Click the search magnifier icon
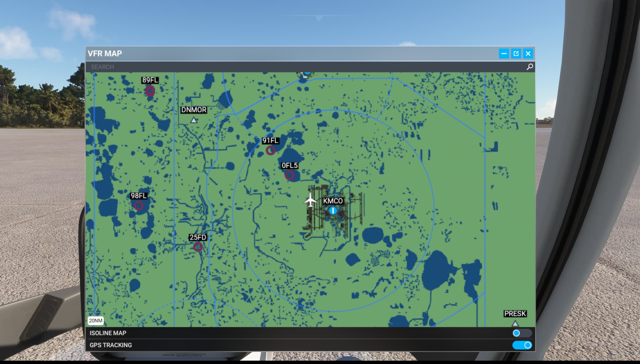 530,67
